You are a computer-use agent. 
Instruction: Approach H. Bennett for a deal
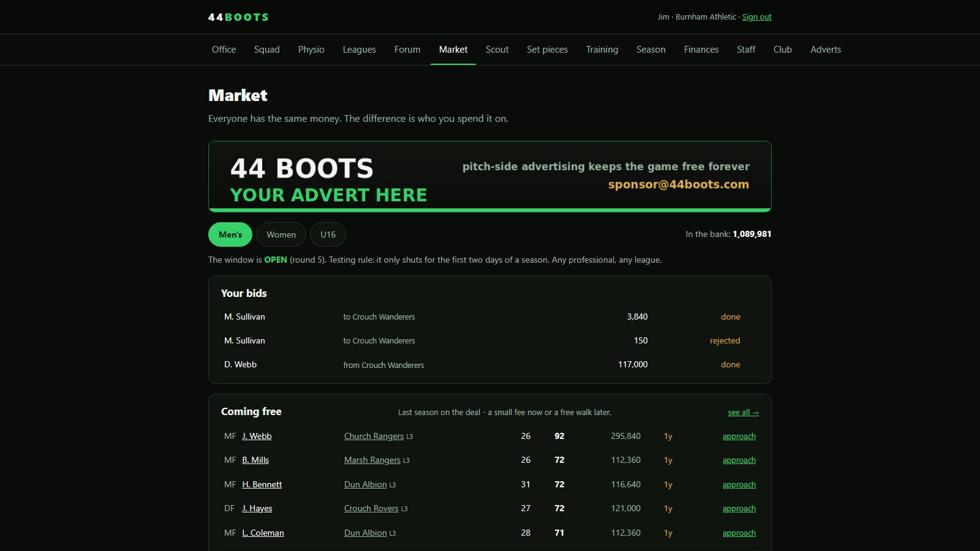pos(739,484)
